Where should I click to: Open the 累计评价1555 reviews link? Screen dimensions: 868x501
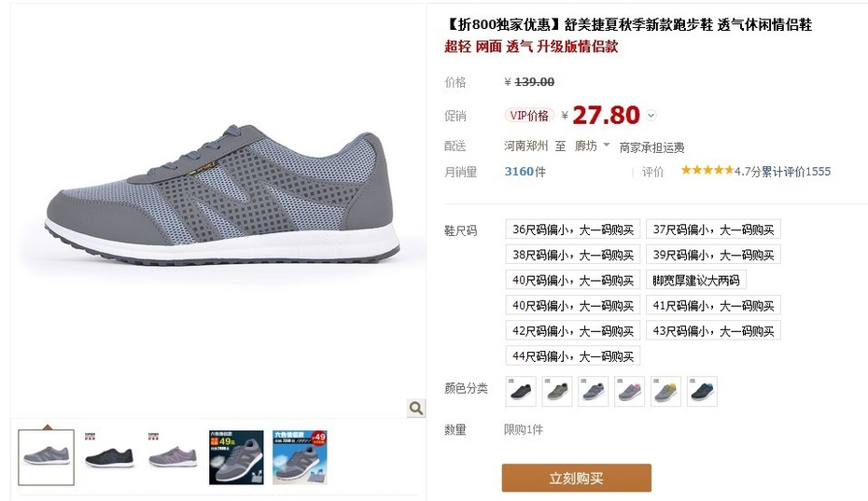coord(796,172)
